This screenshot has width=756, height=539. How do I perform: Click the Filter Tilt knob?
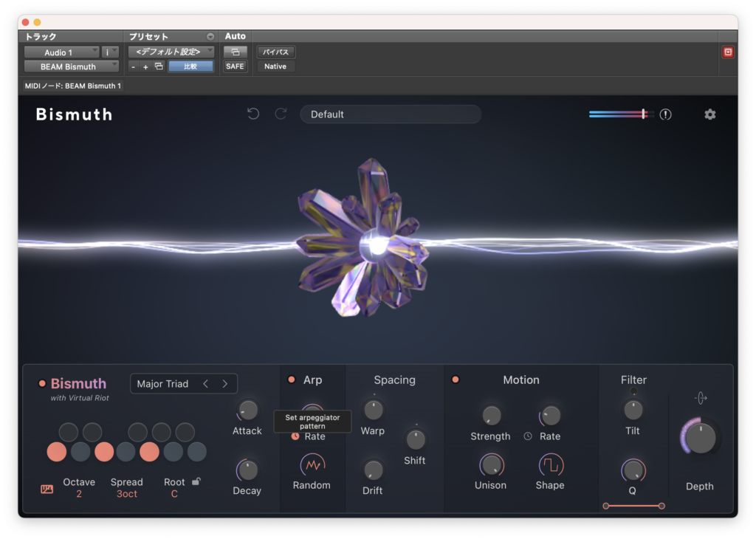[633, 410]
